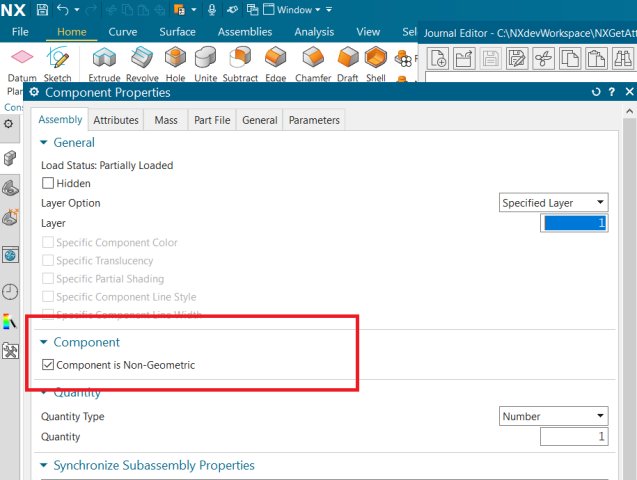637x480 pixels.
Task: Click Open folder icon in Journal Editor
Action: [464, 58]
